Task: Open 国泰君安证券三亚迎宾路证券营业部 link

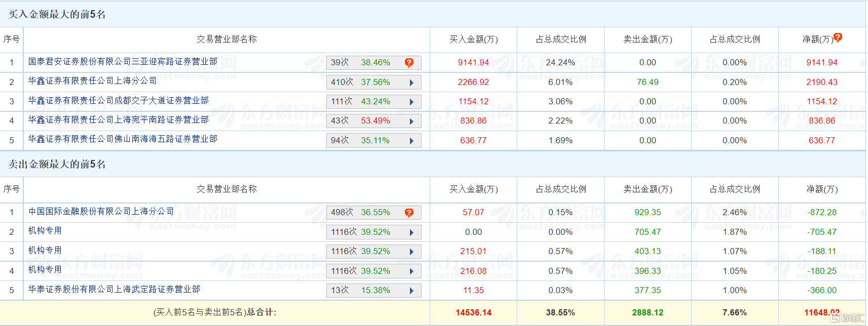Action: [123, 61]
